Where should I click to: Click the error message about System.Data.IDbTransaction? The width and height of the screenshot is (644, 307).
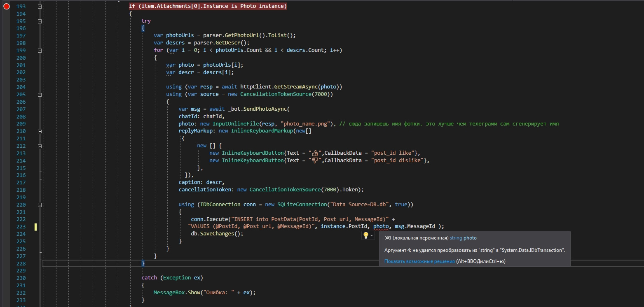click(475, 250)
